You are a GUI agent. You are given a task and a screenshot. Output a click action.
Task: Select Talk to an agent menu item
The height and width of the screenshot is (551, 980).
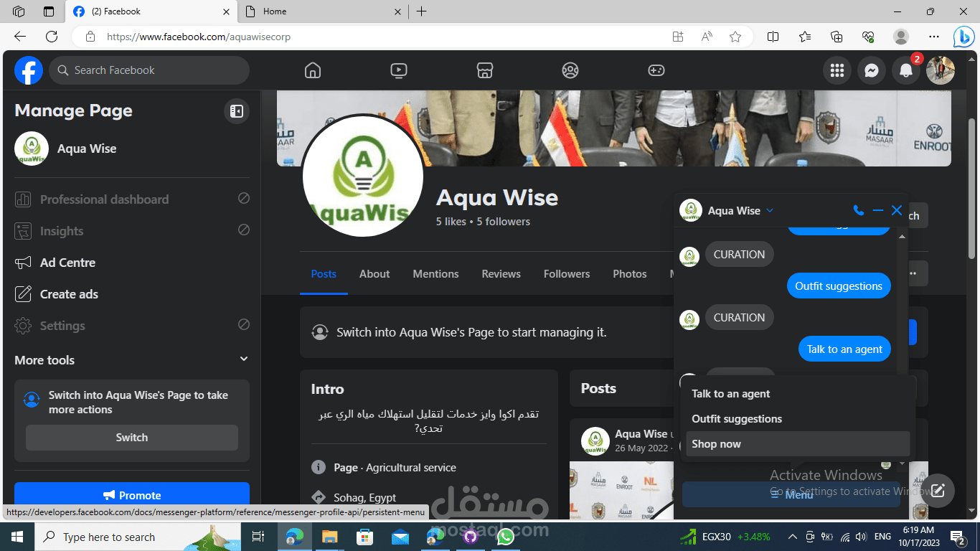(x=798, y=394)
